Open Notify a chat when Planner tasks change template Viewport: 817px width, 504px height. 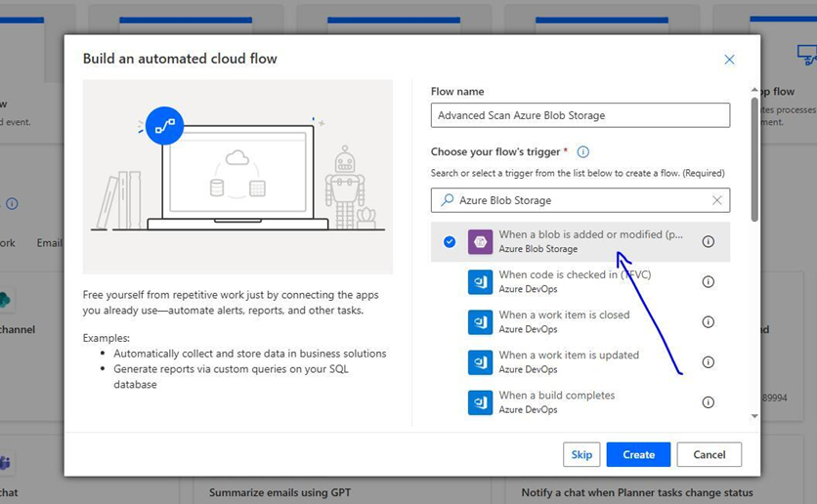click(637, 492)
